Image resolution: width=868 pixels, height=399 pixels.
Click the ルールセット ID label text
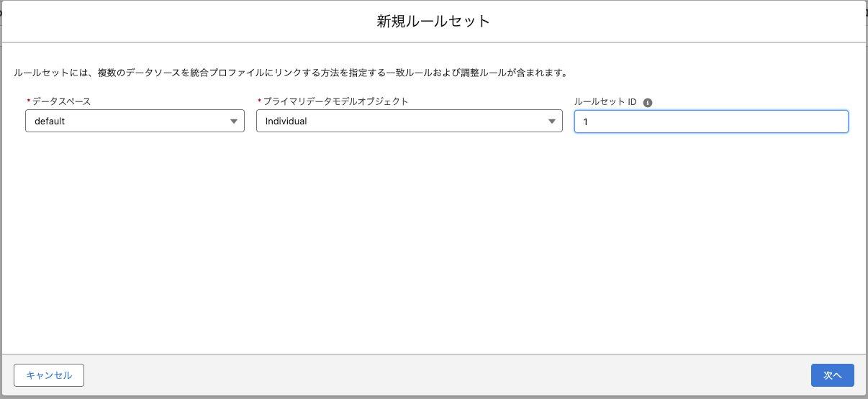coord(605,102)
